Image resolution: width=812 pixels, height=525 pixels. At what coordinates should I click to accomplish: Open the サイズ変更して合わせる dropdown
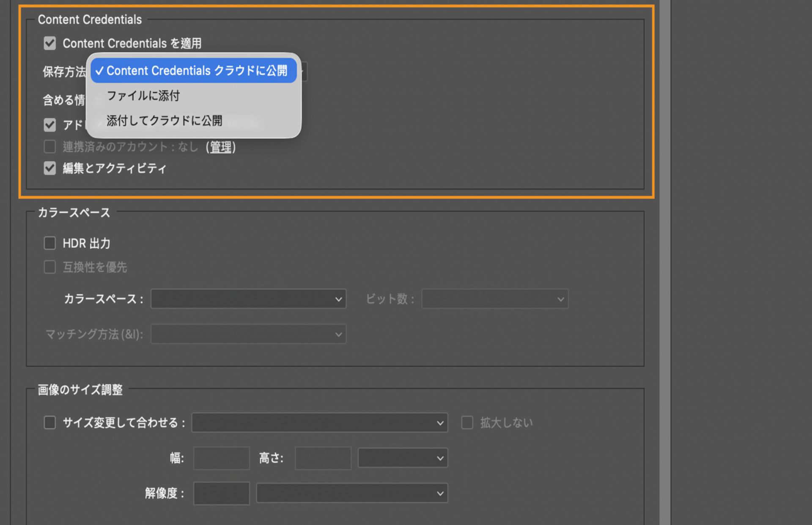(x=320, y=423)
